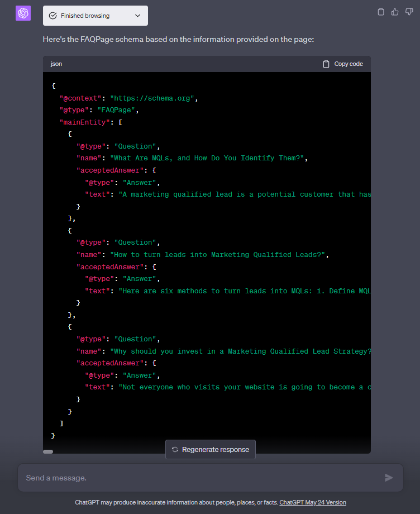The width and height of the screenshot is (420, 514).
Task: Expand the Finished browsing chevron
Action: pos(138,16)
